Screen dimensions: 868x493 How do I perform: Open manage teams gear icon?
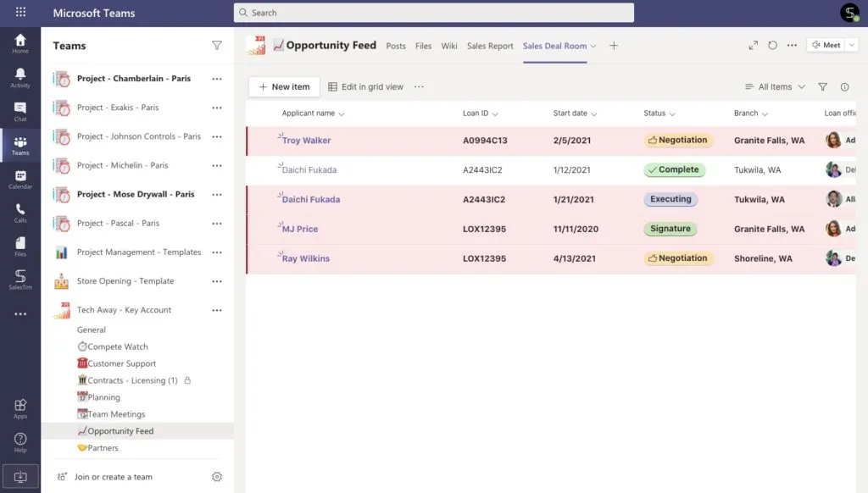click(217, 476)
